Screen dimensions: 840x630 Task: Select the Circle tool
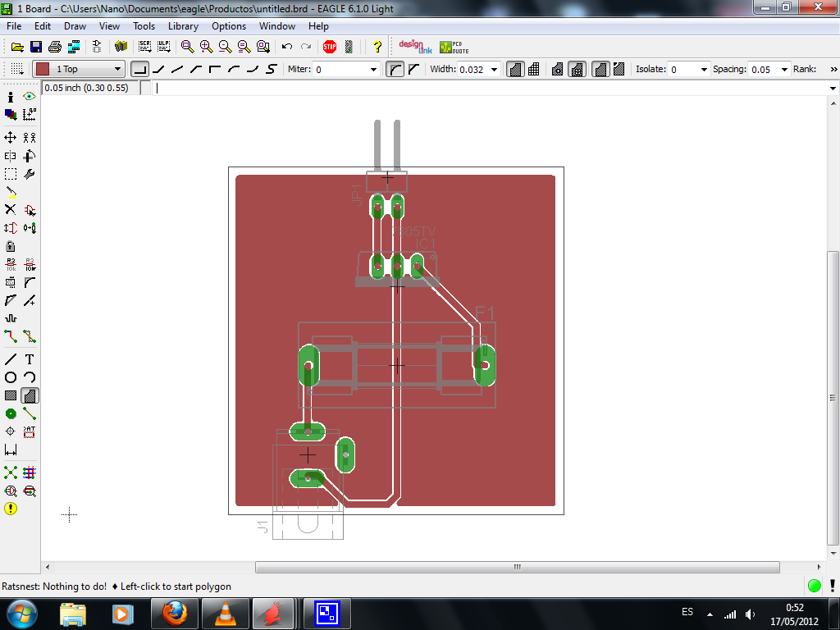10,377
